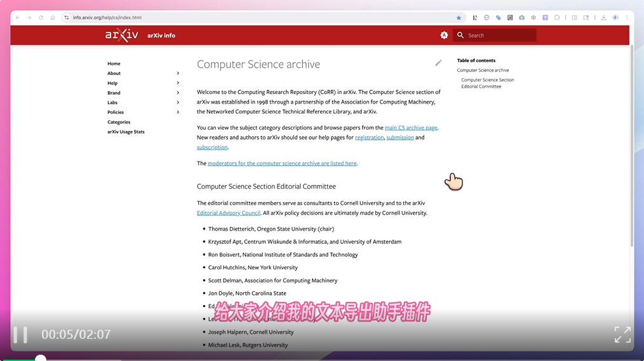Click the round face extension icon
Image resolution: width=644 pixels, height=361 pixels.
click(x=486, y=18)
